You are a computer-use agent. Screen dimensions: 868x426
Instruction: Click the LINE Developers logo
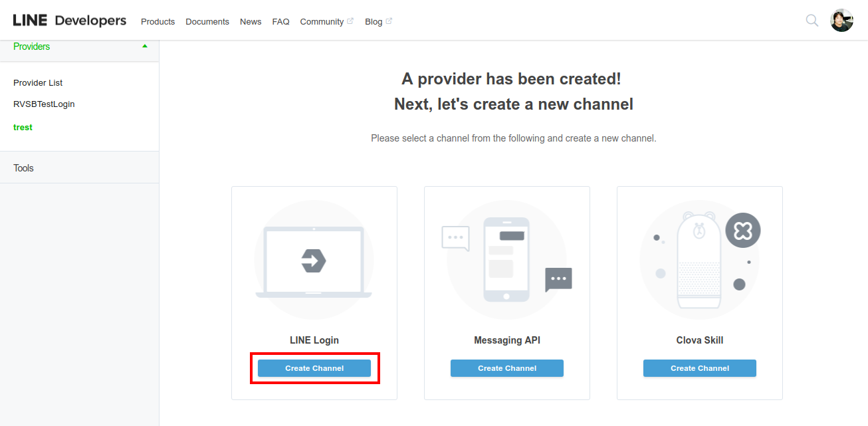[x=70, y=21]
